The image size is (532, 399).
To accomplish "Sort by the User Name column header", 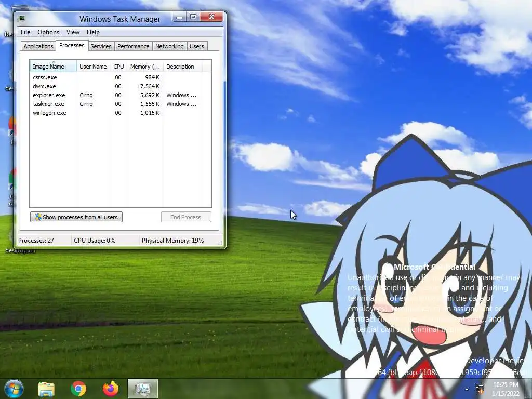I will (93, 66).
